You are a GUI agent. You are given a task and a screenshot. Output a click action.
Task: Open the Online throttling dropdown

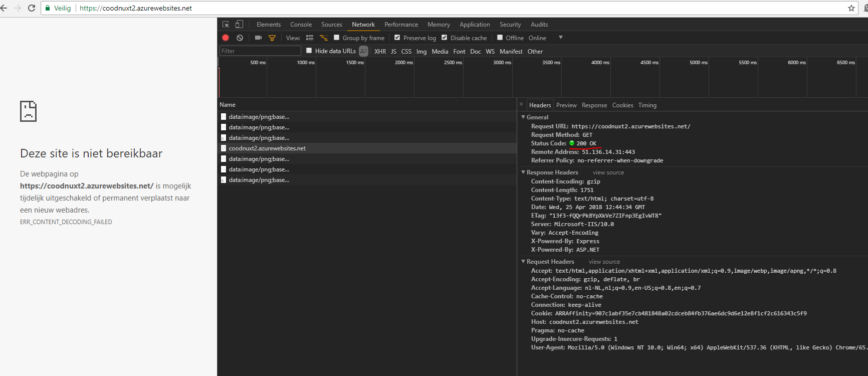coord(537,38)
